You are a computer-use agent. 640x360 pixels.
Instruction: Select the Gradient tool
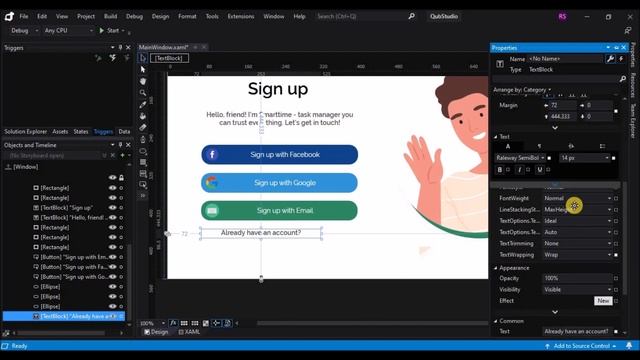click(x=142, y=127)
